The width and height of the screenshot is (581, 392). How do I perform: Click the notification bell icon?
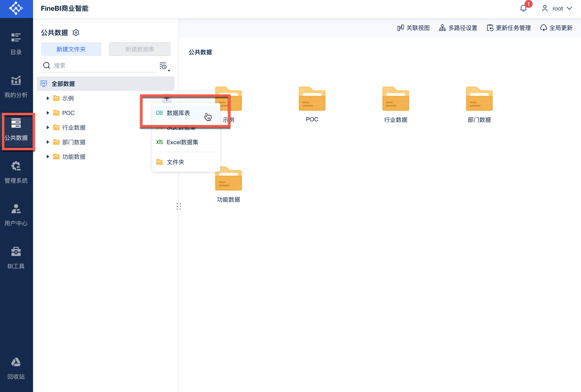523,9
